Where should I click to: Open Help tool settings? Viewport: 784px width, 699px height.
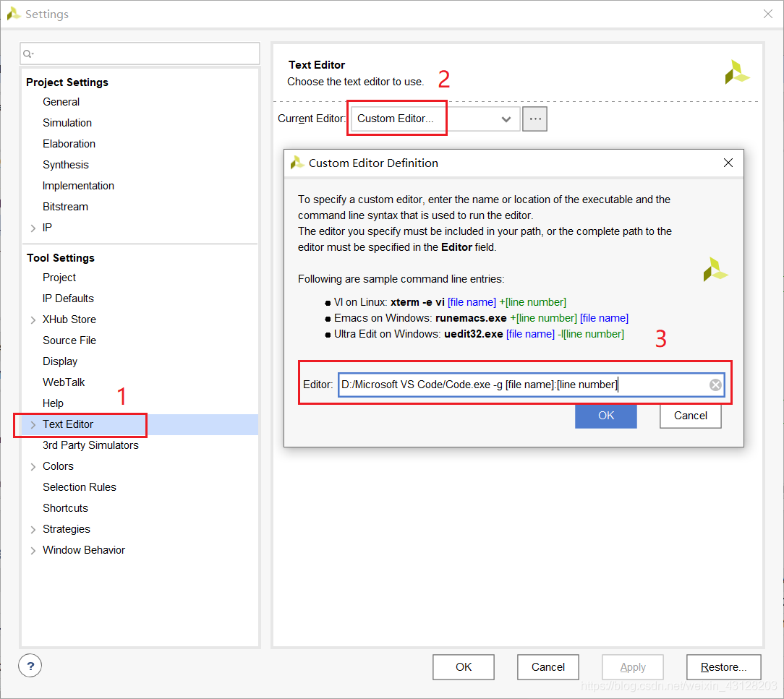coord(53,403)
